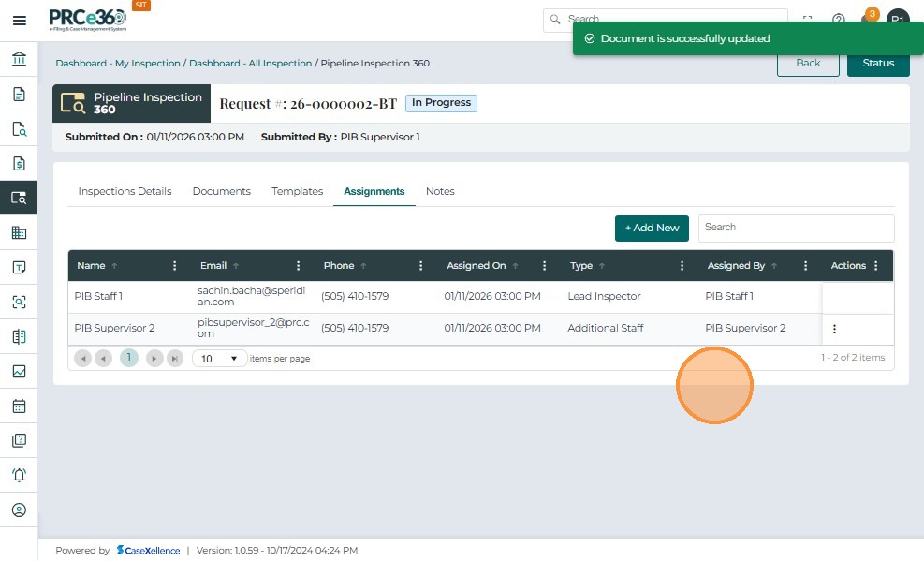
Task: Go to previous page of assignments
Action: tap(104, 359)
